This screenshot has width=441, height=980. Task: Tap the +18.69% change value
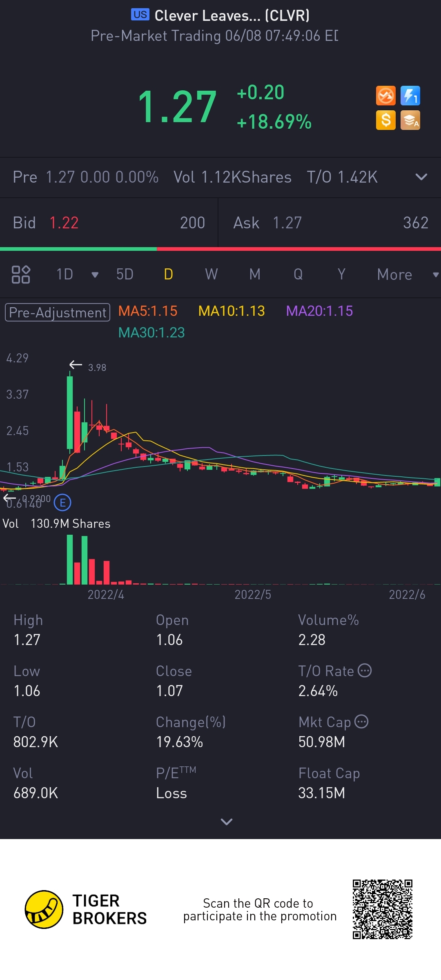(274, 122)
